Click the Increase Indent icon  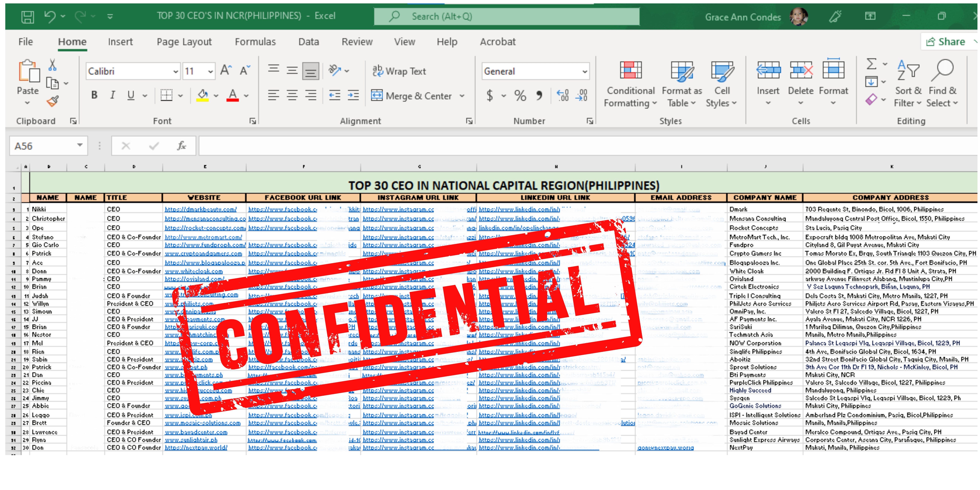point(354,95)
